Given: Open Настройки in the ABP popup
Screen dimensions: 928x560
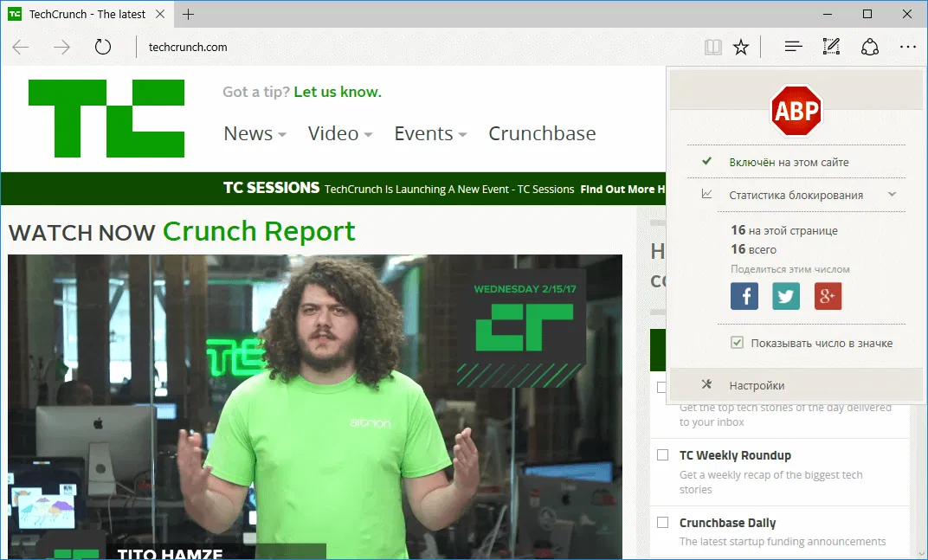Looking at the screenshot, I should point(796,385).
